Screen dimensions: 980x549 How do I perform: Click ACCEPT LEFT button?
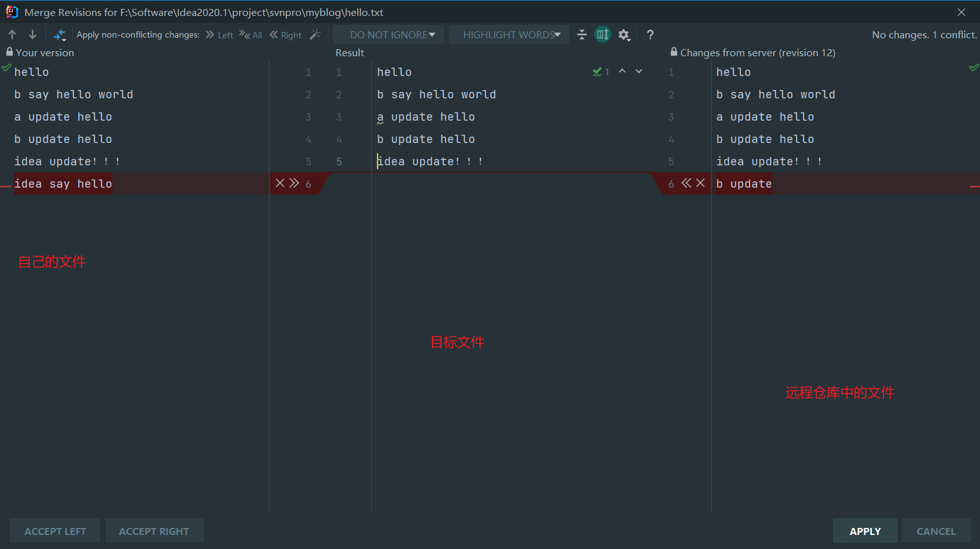click(x=55, y=531)
